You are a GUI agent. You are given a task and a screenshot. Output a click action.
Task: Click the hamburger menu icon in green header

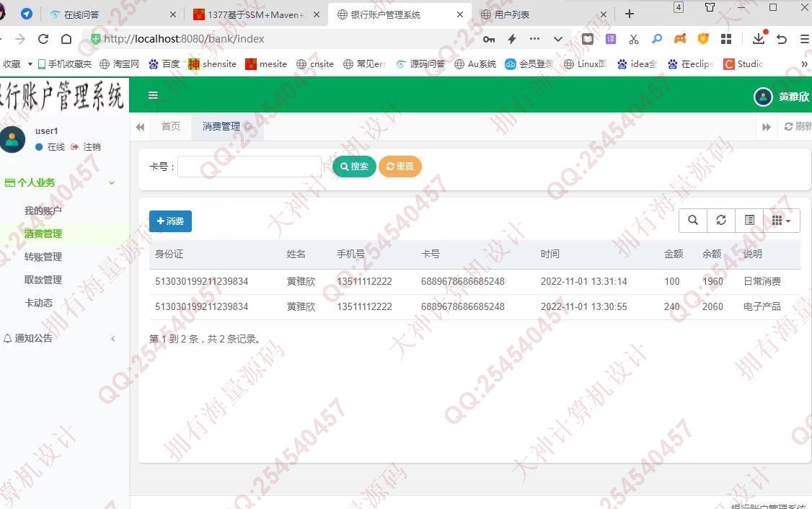pos(153,95)
